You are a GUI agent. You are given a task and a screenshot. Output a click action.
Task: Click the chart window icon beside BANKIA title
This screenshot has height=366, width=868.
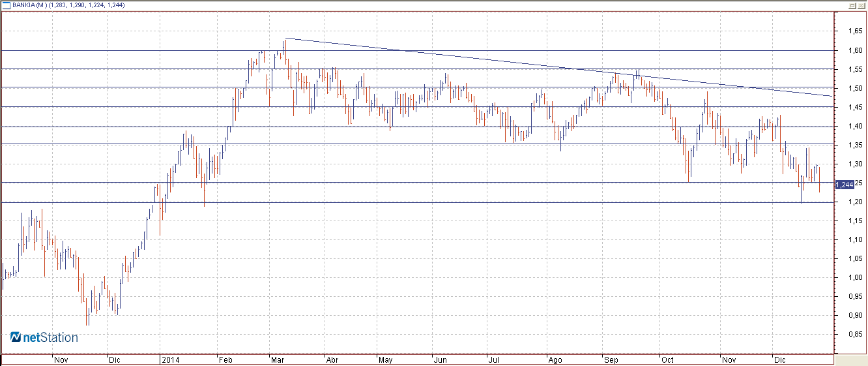point(7,5)
